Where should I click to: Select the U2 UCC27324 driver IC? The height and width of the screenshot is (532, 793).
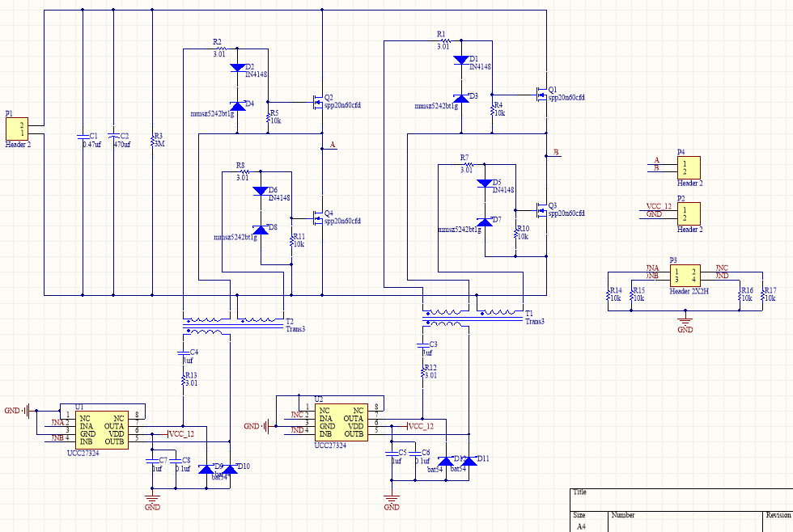(341, 422)
